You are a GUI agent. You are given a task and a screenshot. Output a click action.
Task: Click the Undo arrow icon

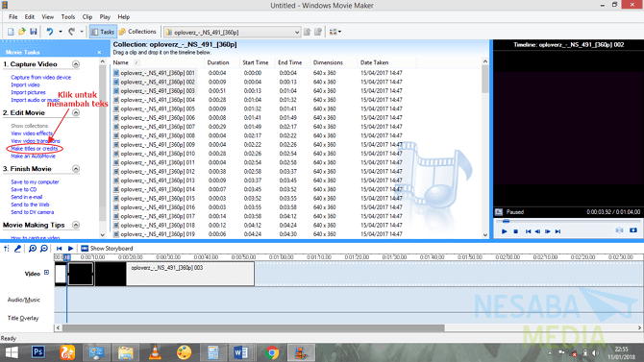pyautogui.click(x=50, y=32)
